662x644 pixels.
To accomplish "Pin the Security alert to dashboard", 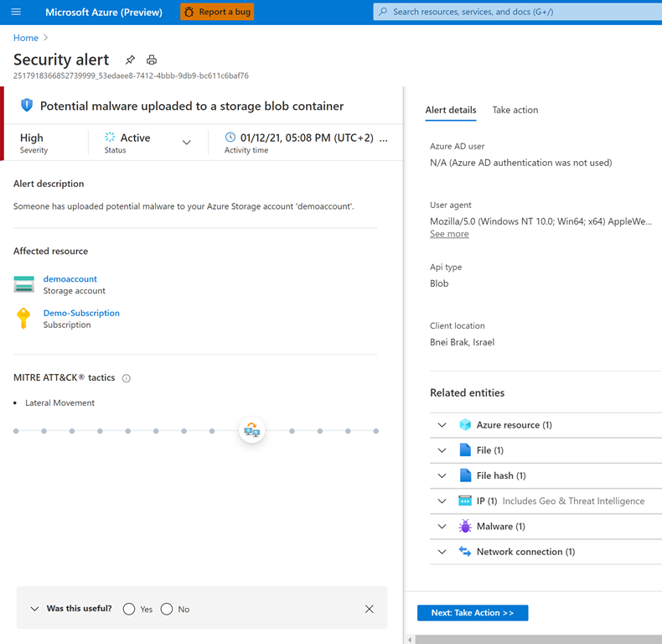I will [130, 60].
